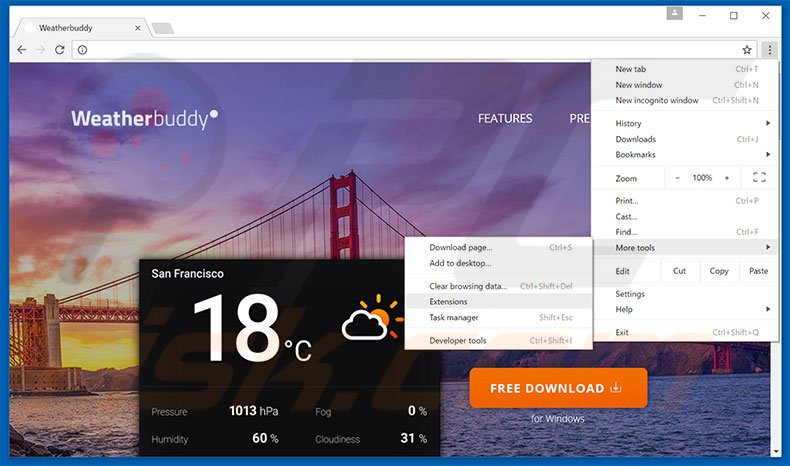Screen dimensions: 790x466
Task: Decrease zoom with the minus button
Action: point(677,178)
